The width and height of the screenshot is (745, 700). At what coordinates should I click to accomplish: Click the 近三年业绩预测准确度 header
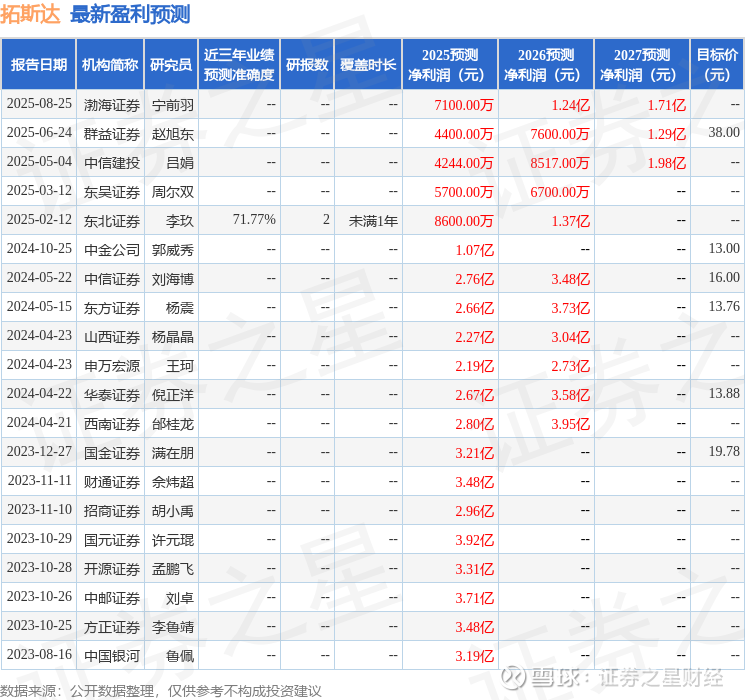(239, 65)
